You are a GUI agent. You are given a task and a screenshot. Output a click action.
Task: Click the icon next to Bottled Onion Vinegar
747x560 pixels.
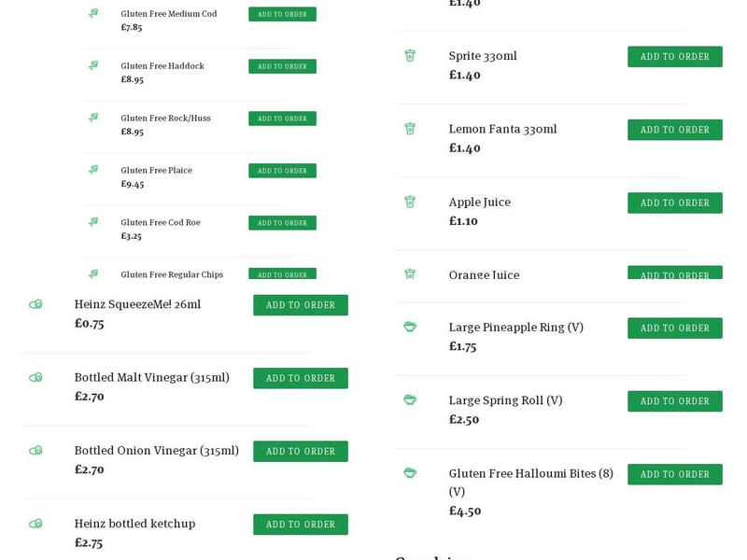tap(35, 451)
